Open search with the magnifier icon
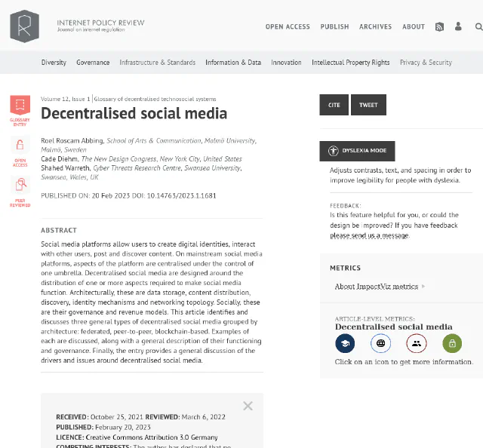Viewport: 483px width, 448px height. pyautogui.click(x=478, y=26)
